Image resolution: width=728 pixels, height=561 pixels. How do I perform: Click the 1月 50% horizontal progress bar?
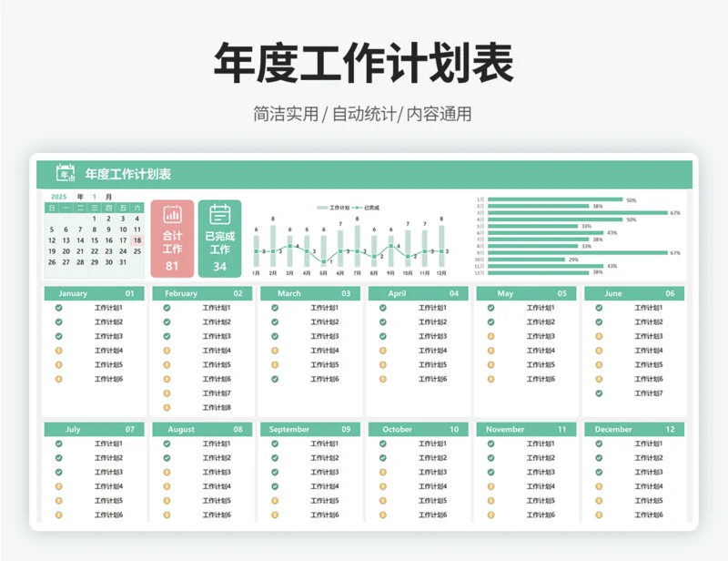555,199
